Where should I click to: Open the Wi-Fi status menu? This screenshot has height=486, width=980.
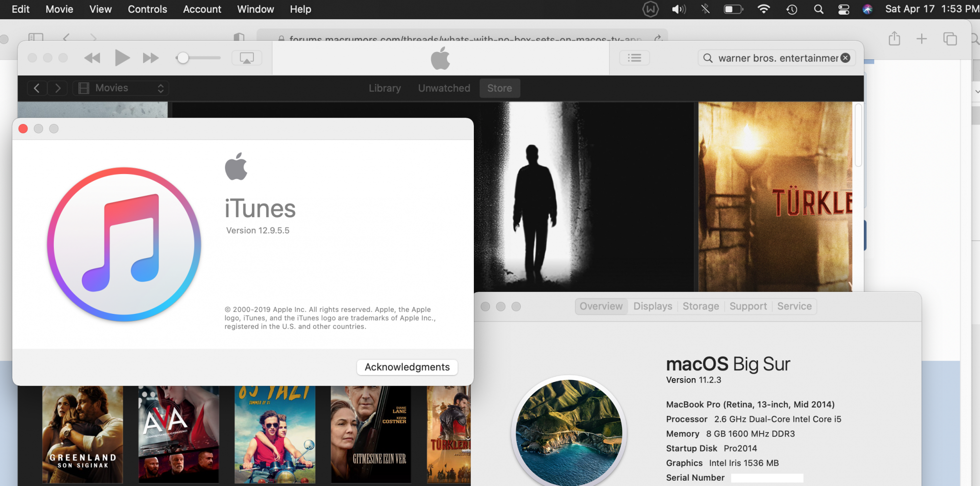(763, 9)
